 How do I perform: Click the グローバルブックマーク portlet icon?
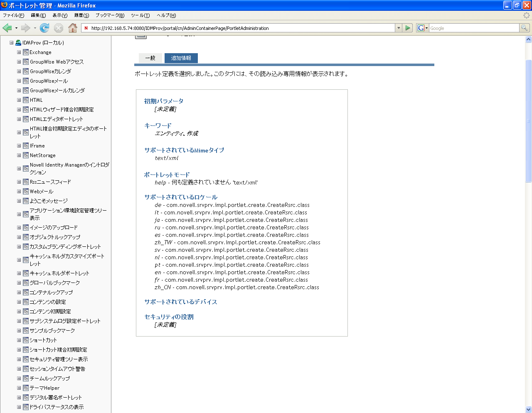coord(26,283)
